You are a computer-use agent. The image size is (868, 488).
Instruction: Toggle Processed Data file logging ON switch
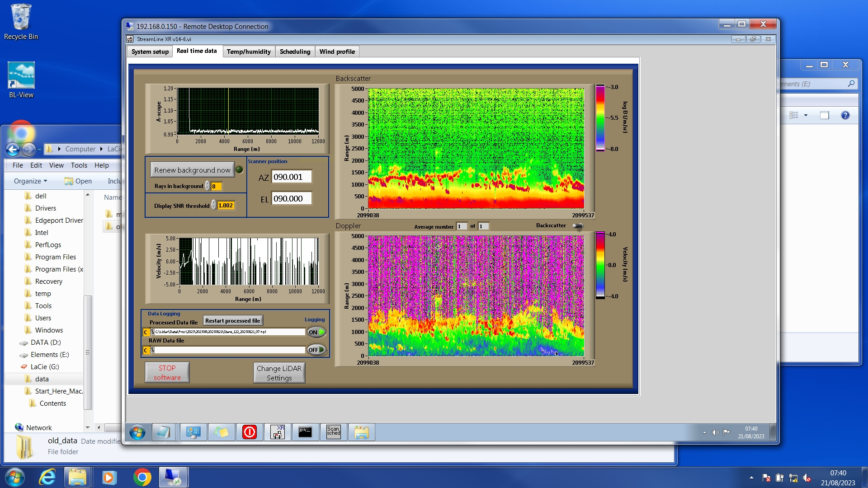coord(316,332)
